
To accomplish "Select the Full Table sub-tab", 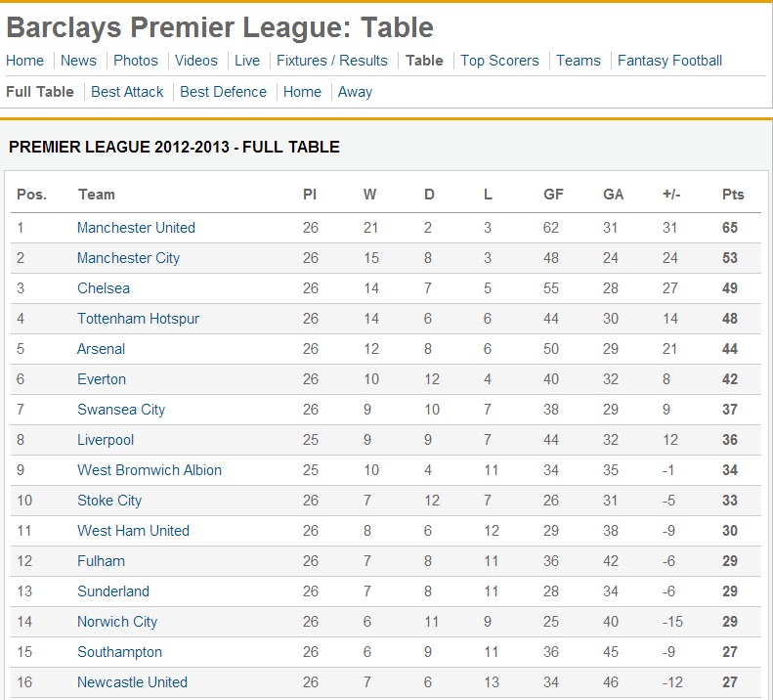I will pos(40,92).
